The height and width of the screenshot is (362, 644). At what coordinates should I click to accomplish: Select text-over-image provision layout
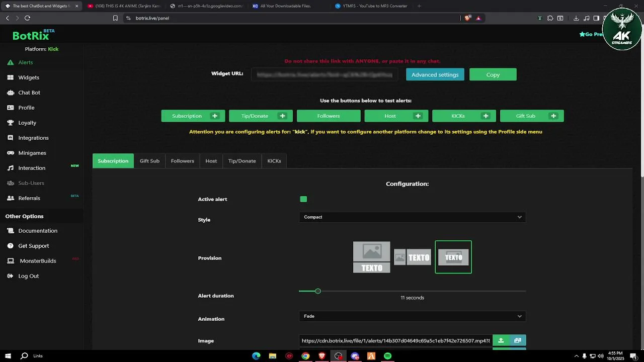[x=453, y=257]
